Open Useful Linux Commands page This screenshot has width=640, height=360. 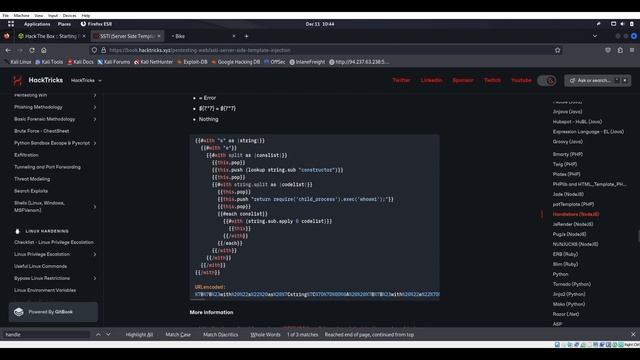point(40,266)
